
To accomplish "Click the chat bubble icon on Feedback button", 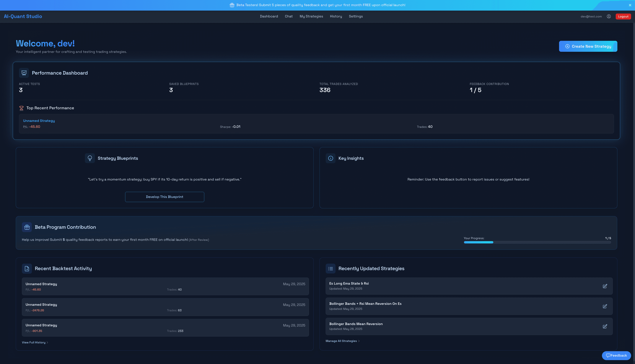I will point(608,355).
